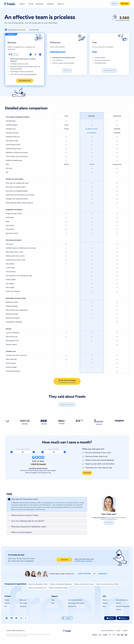Open the Google Play store badge
This screenshot has height=644, width=134.
(x=123, y=618)
